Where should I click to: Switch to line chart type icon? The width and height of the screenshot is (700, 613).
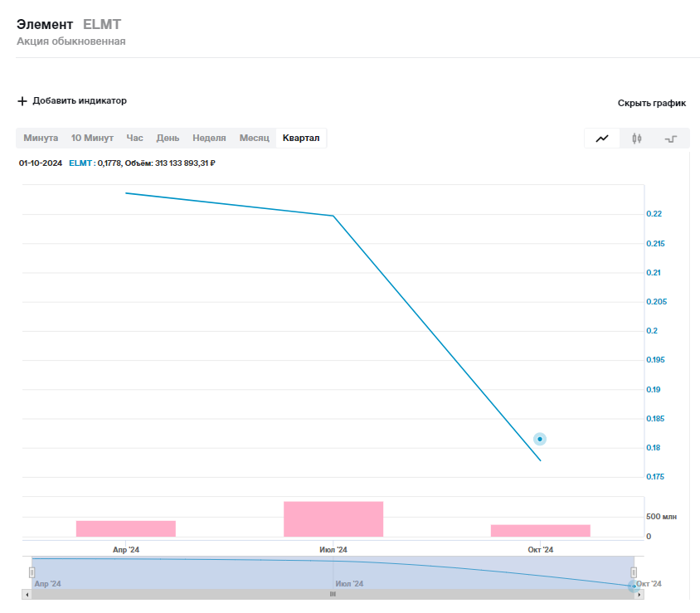click(x=602, y=139)
